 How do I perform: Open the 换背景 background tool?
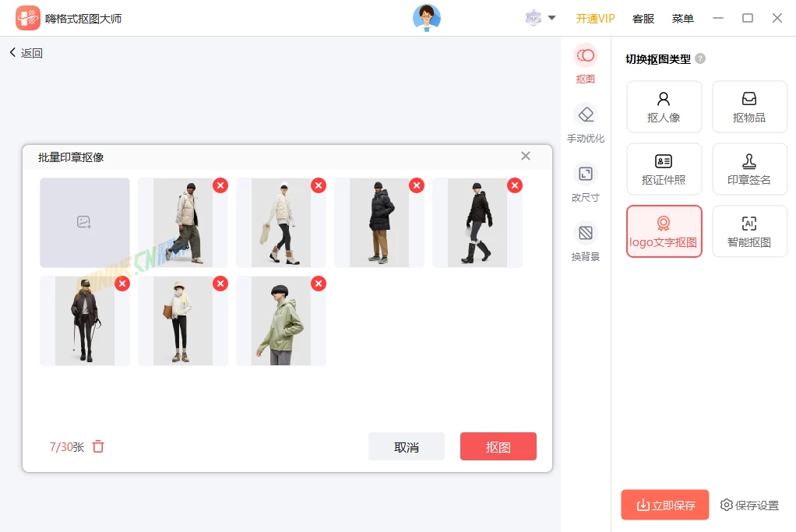click(585, 241)
